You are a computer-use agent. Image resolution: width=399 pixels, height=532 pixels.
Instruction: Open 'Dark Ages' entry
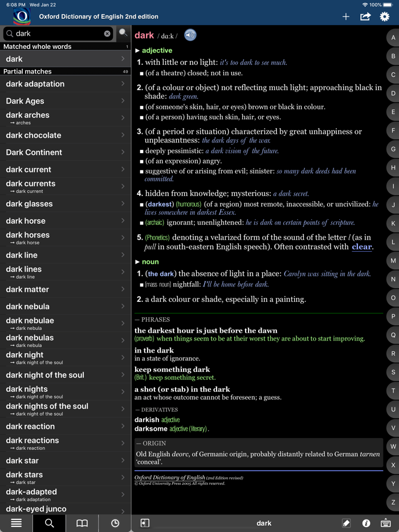pos(65,101)
